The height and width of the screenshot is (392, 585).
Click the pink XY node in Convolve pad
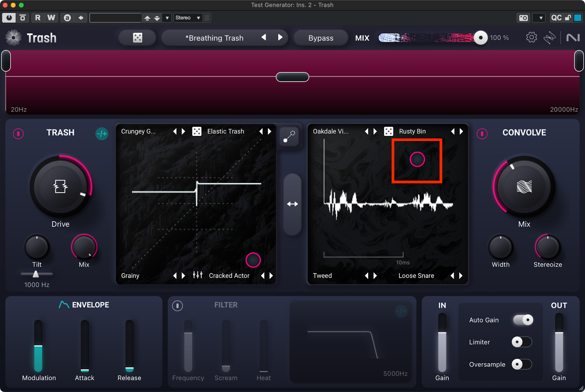pyautogui.click(x=417, y=159)
